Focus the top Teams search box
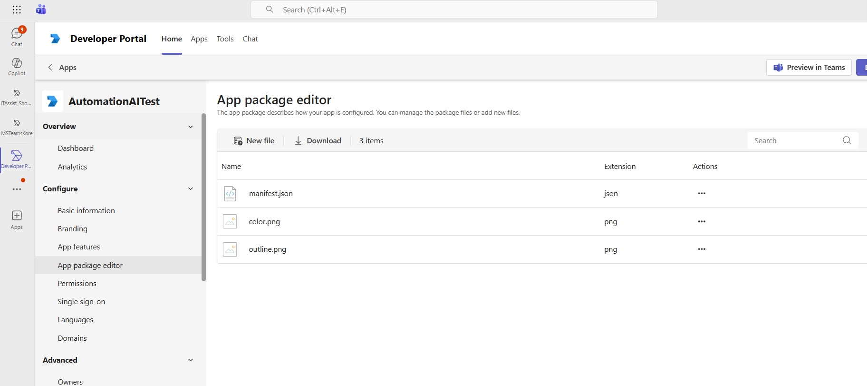This screenshot has height=386, width=868. (454, 10)
